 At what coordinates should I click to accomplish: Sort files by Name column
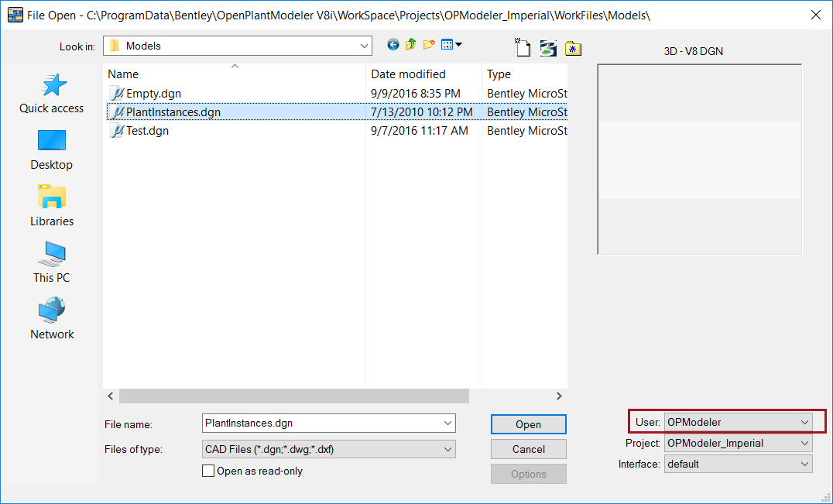click(x=235, y=74)
